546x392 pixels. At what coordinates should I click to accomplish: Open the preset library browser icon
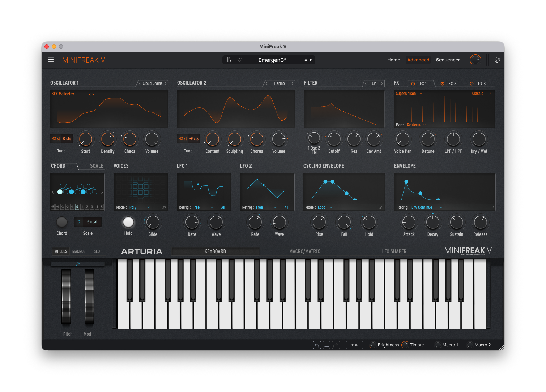229,60
